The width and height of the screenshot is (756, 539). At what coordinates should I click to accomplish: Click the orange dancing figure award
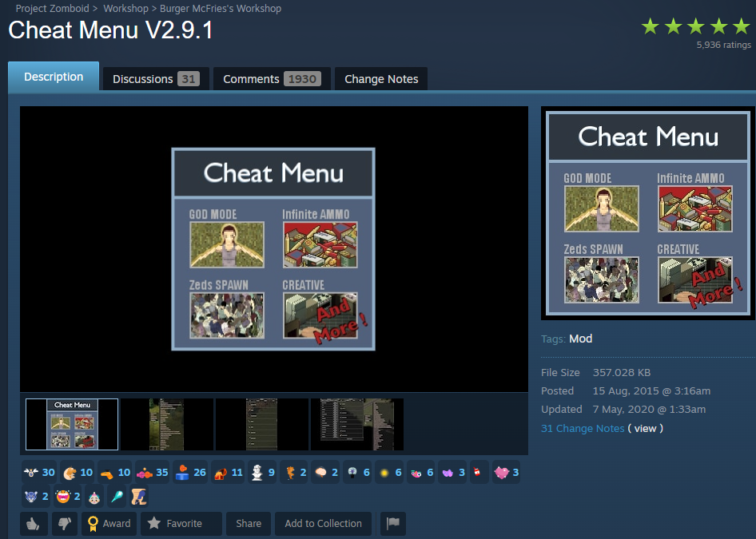click(x=295, y=473)
